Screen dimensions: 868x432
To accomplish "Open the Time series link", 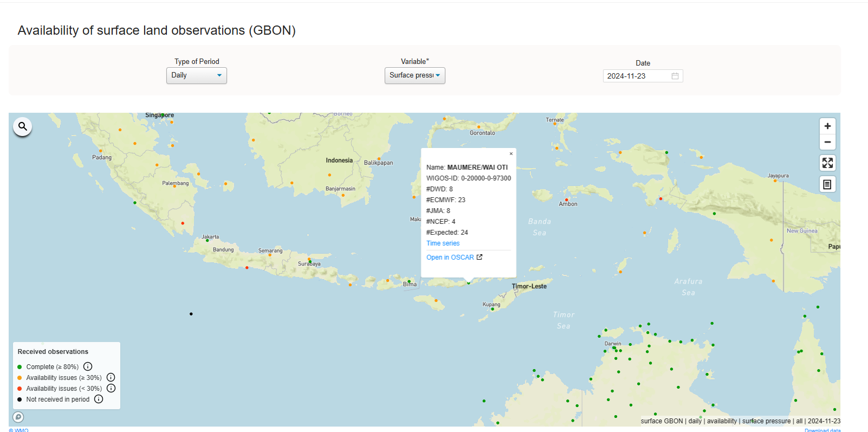I will [x=443, y=243].
